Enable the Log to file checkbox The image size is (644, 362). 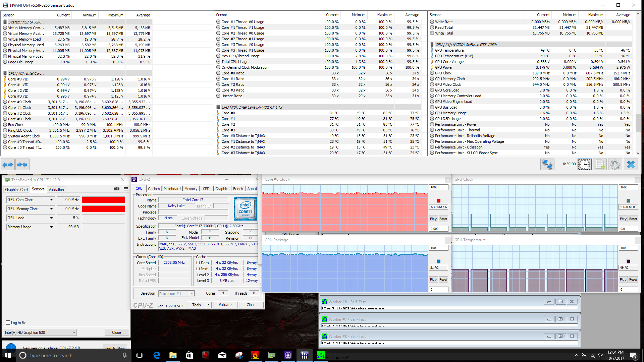click(8, 323)
